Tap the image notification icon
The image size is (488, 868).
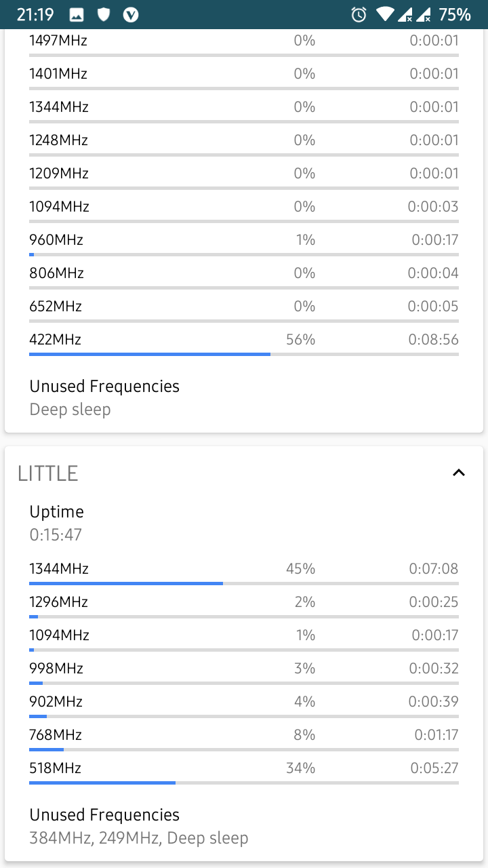77,14
